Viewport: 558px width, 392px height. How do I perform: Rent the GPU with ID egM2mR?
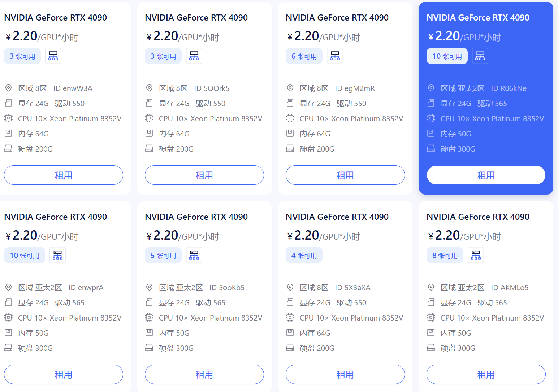345,175
